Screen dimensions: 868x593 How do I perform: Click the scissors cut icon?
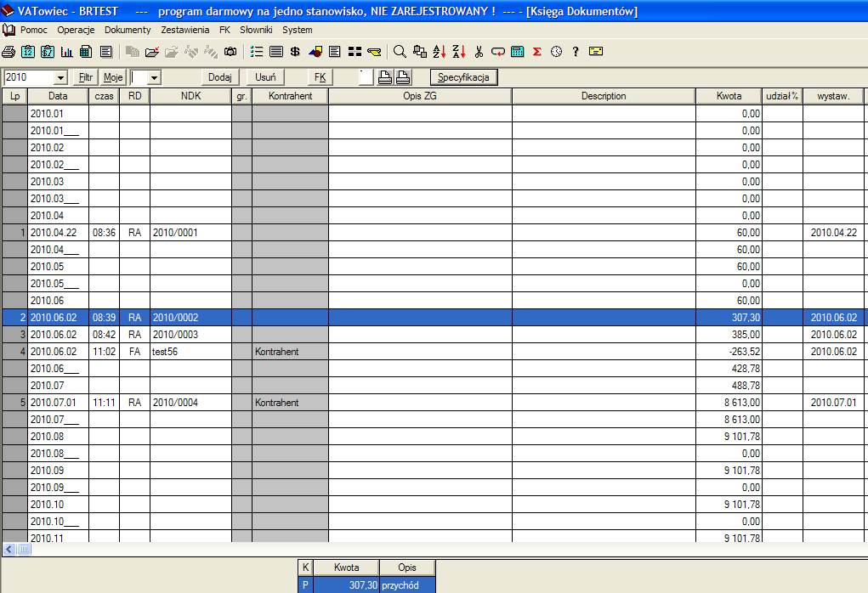pos(479,52)
